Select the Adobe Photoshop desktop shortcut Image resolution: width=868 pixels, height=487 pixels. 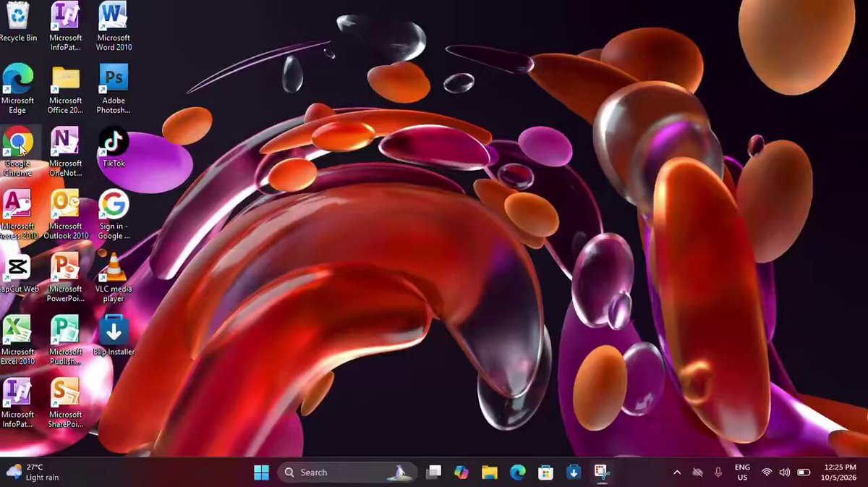(114, 90)
